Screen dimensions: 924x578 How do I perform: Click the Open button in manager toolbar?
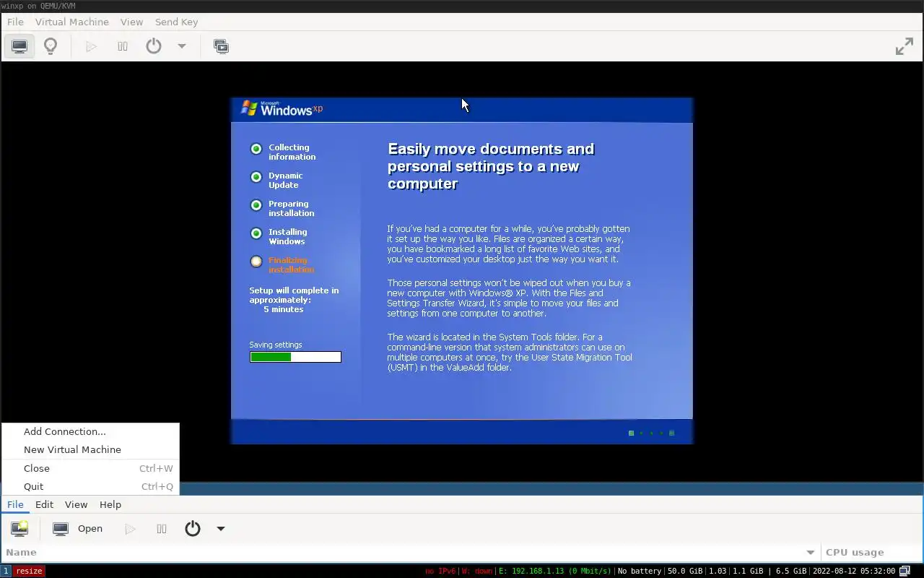(78, 528)
